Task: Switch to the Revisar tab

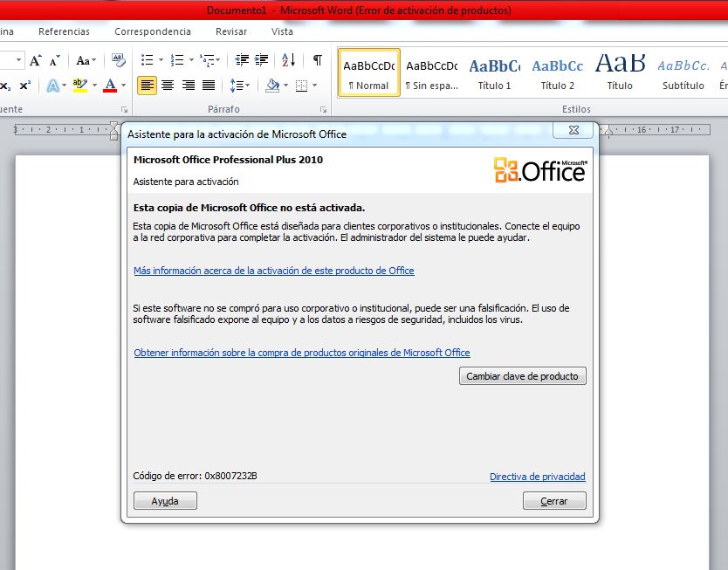Action: click(231, 31)
